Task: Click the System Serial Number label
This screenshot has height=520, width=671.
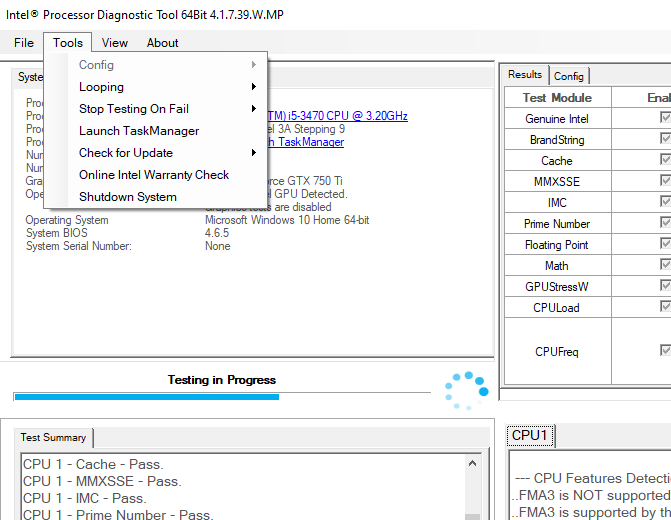Action: 79,246
